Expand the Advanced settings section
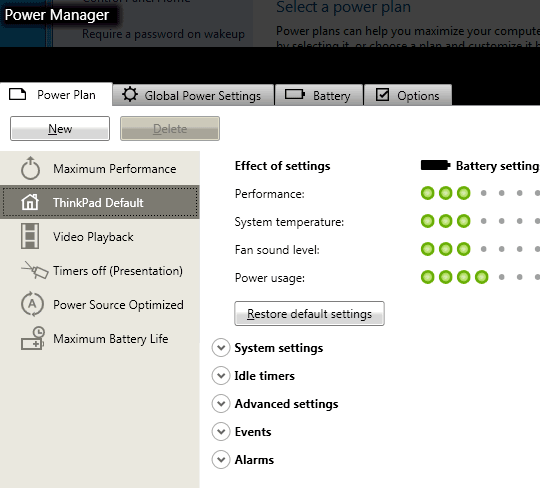This screenshot has height=488, width=540. 221,404
